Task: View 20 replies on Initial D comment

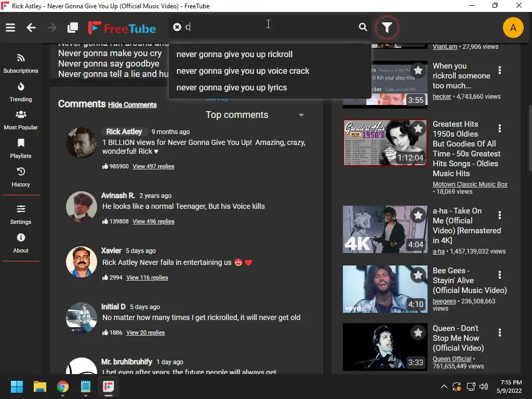Action: click(x=145, y=332)
